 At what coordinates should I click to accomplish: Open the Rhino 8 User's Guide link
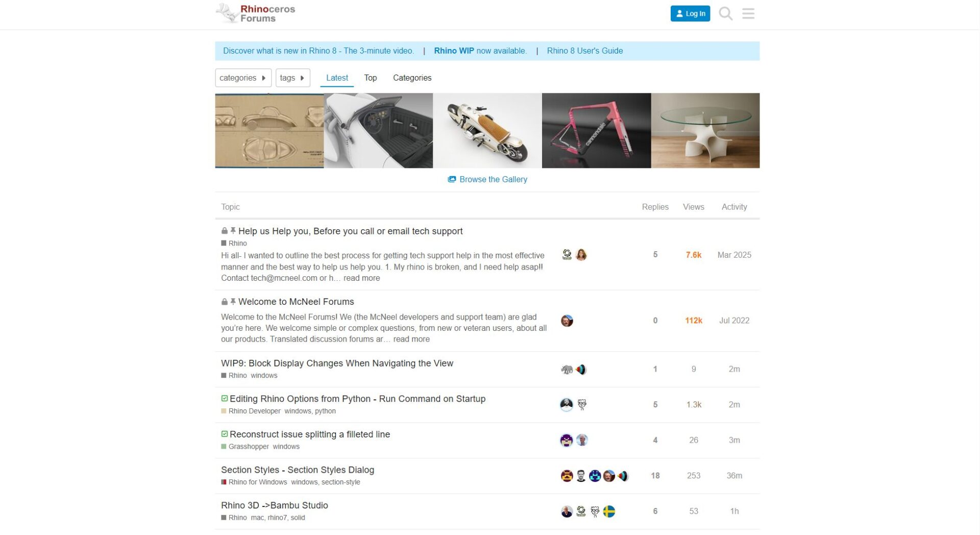pos(584,51)
